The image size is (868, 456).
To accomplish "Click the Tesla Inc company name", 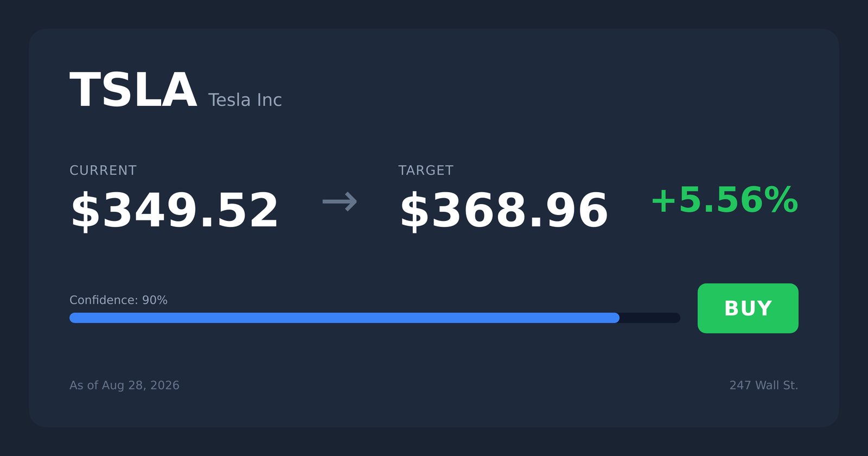I will (245, 100).
